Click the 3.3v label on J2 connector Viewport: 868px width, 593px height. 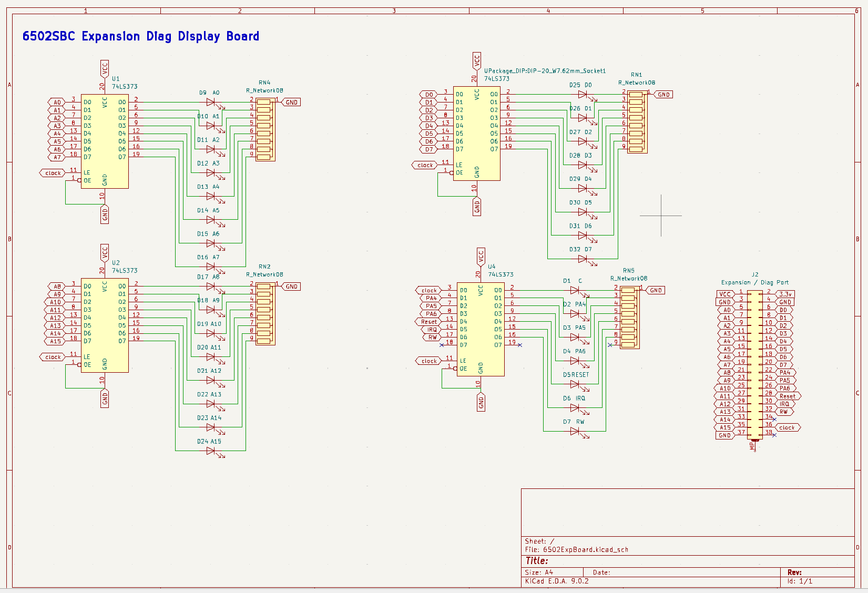pyautogui.click(x=785, y=294)
